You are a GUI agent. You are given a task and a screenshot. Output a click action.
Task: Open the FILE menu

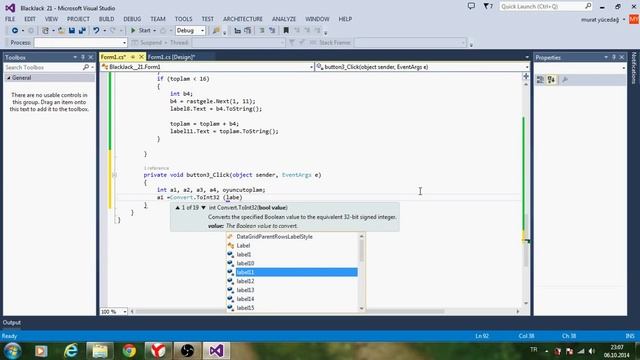tap(10, 19)
